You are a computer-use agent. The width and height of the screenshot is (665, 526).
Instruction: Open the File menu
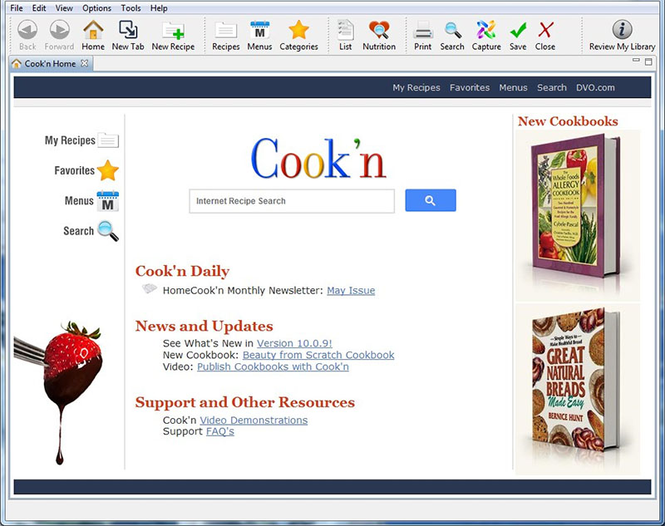tap(16, 8)
